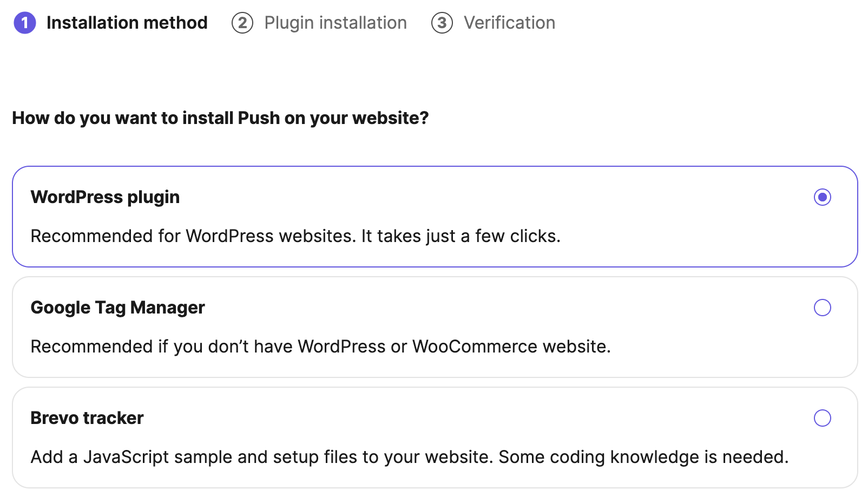Choose the WordPress plugin installation card
The height and width of the screenshot is (496, 868).
coord(433,216)
